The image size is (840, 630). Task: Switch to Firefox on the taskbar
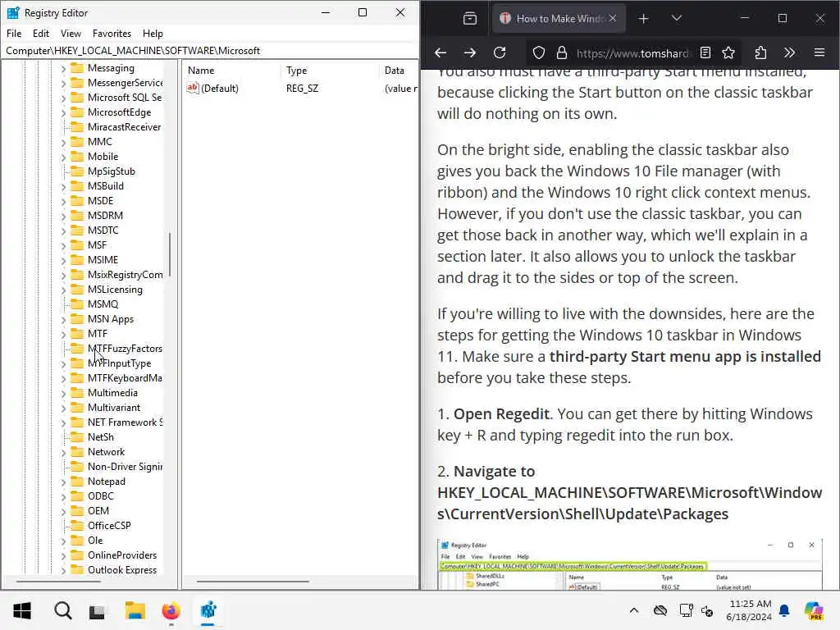pyautogui.click(x=171, y=610)
